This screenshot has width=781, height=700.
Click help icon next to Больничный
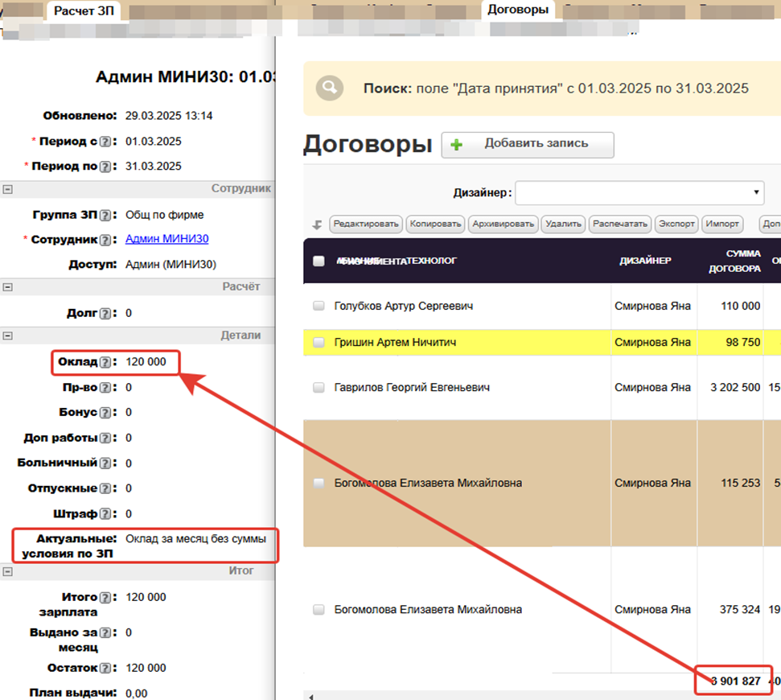pos(105,463)
